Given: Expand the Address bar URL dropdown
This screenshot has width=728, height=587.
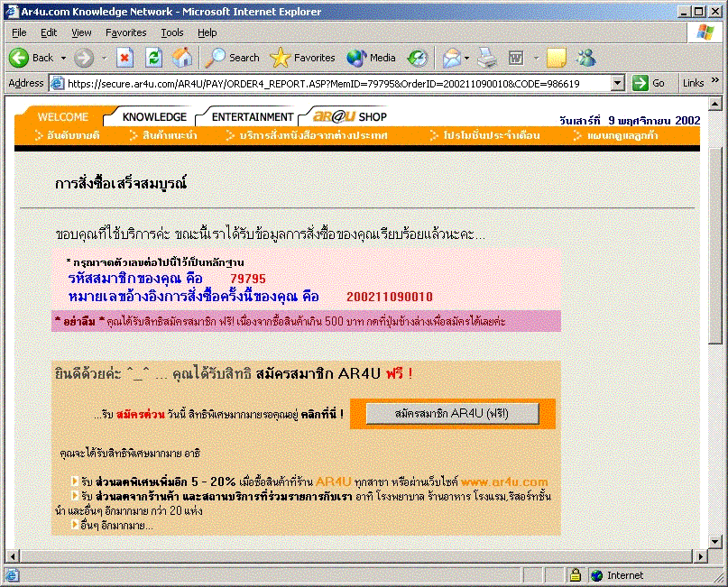Looking at the screenshot, I should (618, 83).
